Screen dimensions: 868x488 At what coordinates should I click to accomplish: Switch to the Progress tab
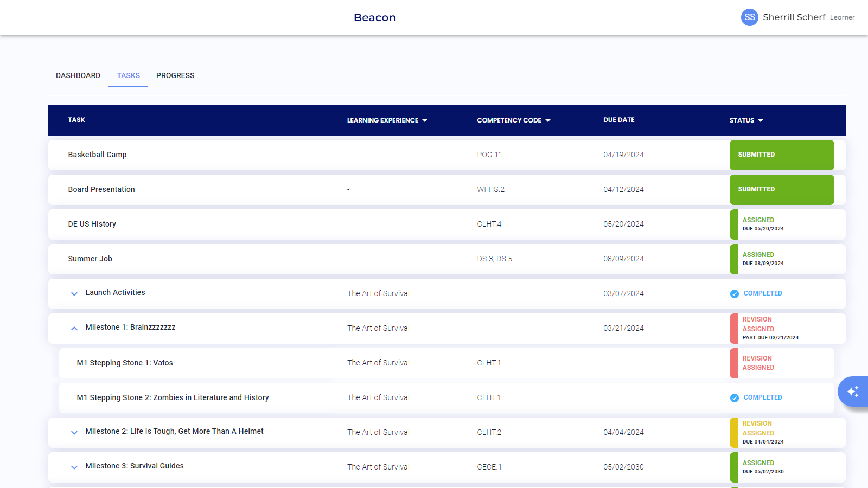coord(175,75)
